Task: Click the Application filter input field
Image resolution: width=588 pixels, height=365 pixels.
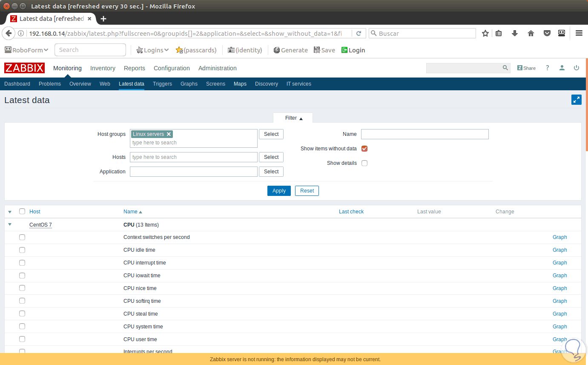Action: [194, 172]
